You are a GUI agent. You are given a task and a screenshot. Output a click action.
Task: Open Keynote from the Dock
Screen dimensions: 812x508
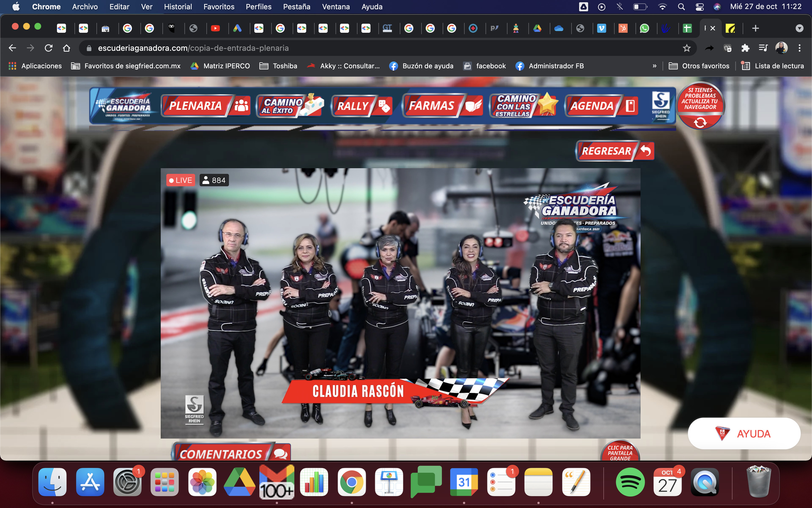(389, 482)
